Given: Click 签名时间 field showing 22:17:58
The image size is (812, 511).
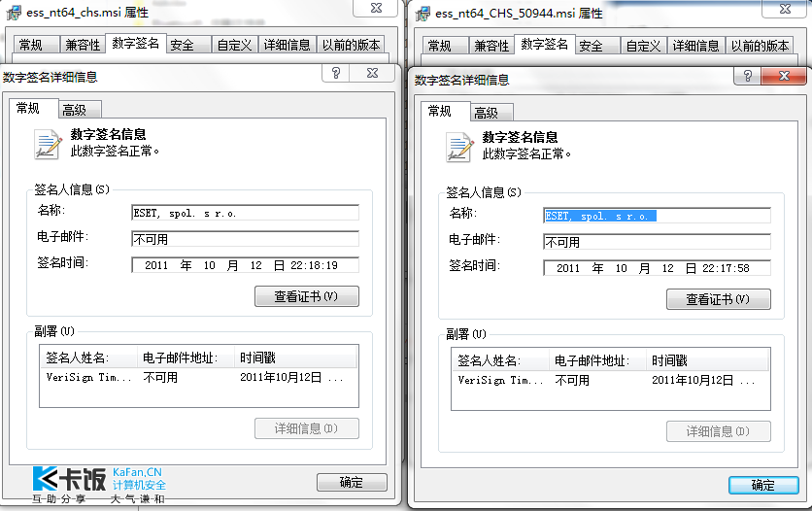Looking at the screenshot, I should point(657,268).
